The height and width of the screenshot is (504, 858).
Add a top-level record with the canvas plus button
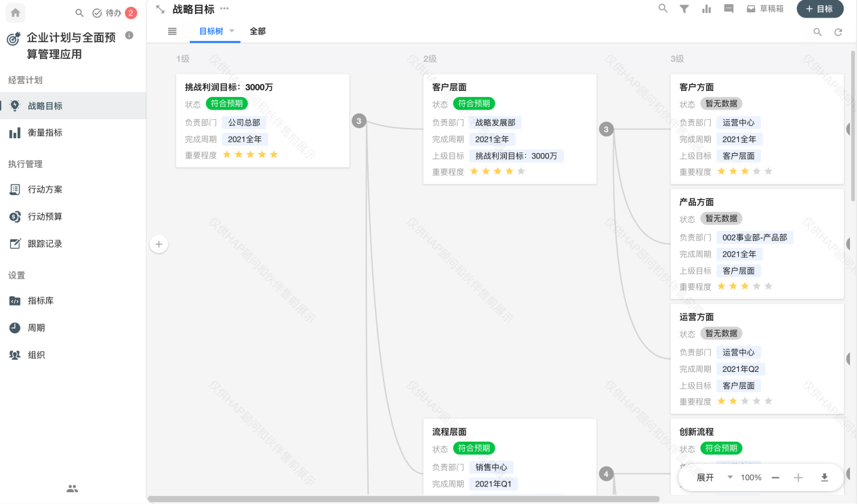point(159,244)
